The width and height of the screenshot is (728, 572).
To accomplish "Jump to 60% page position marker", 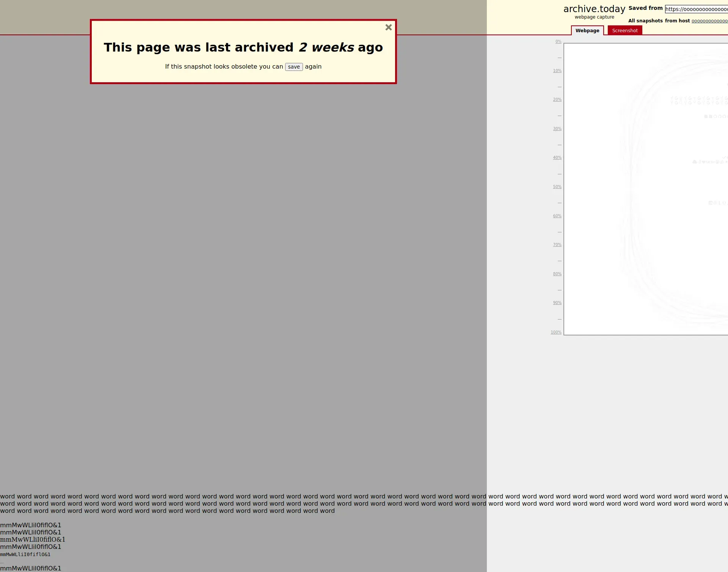I will click(x=557, y=216).
